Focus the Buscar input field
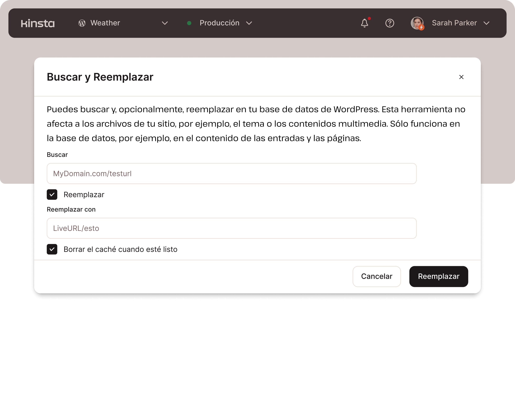The image size is (515, 420). (x=232, y=173)
